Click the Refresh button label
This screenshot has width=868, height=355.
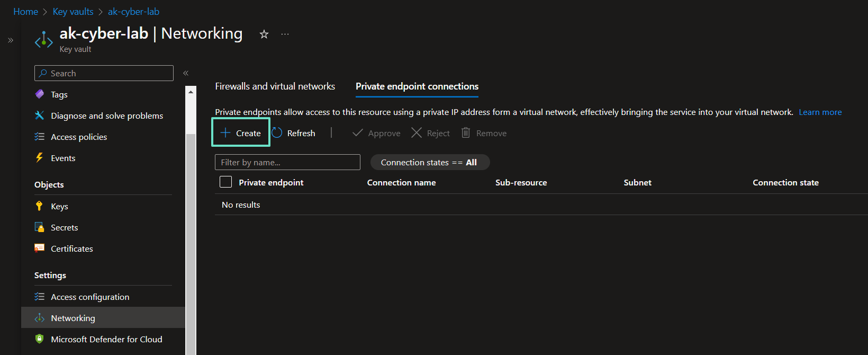click(x=301, y=134)
